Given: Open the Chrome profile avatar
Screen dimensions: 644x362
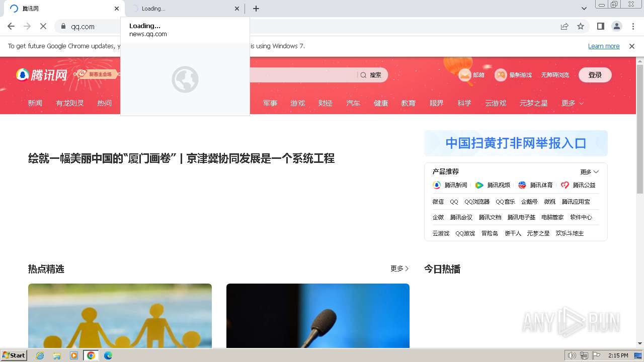Looking at the screenshot, I should 616,26.
